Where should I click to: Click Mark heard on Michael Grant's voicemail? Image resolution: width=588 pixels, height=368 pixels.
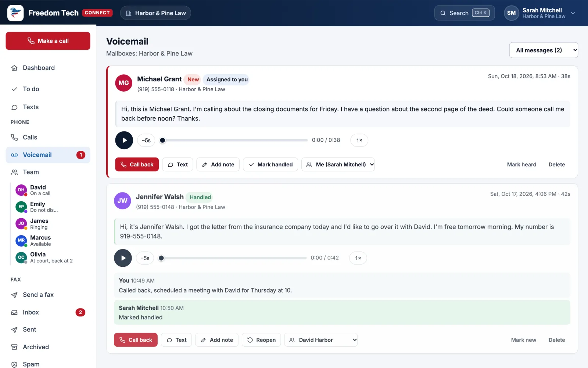click(x=521, y=164)
